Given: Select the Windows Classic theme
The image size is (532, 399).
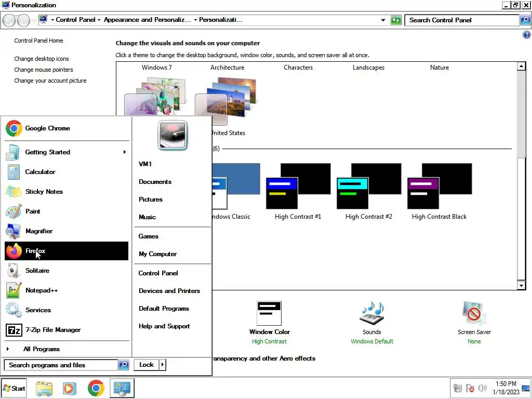Looking at the screenshot, I should (x=236, y=192).
